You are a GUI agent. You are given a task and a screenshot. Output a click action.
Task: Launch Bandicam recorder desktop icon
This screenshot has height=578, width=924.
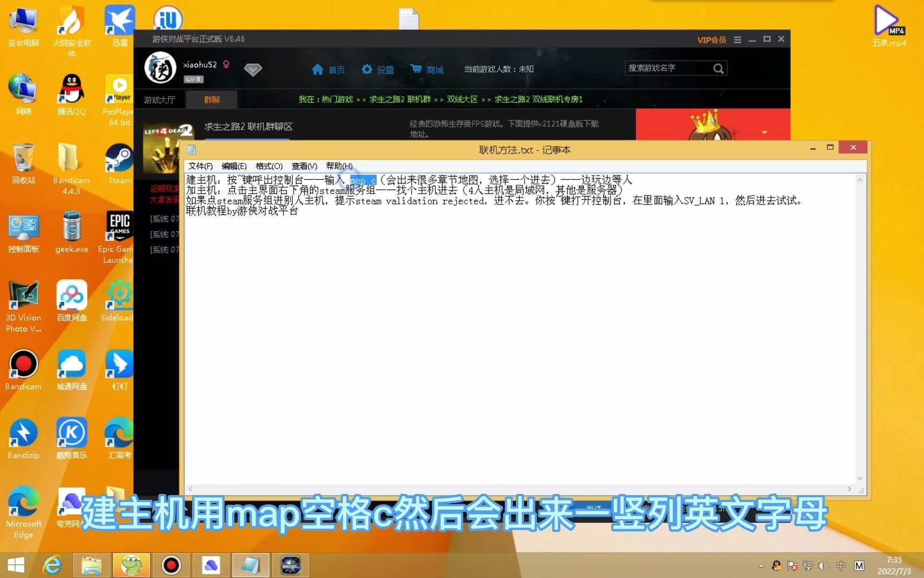[x=23, y=369]
